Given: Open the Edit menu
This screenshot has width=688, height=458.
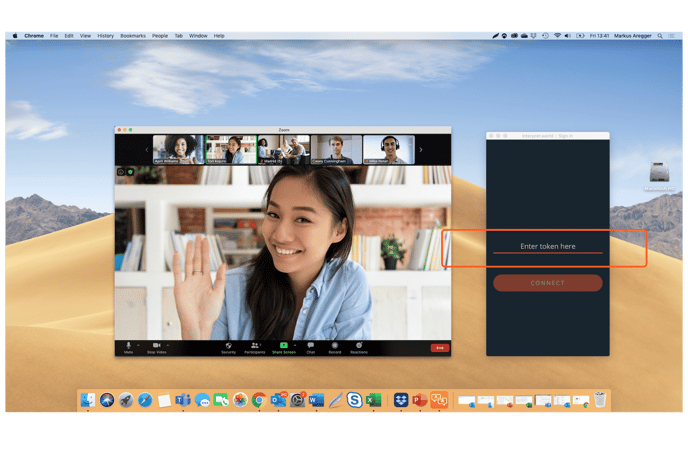Looking at the screenshot, I should pyautogui.click(x=69, y=36).
